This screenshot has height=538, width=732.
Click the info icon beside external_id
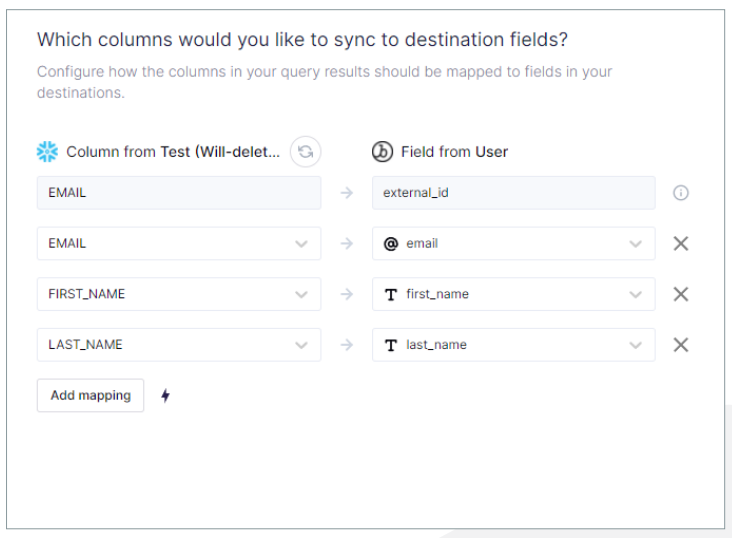pos(681,193)
